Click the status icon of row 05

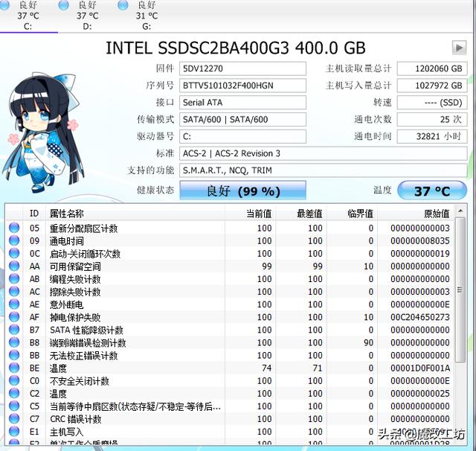[14, 228]
